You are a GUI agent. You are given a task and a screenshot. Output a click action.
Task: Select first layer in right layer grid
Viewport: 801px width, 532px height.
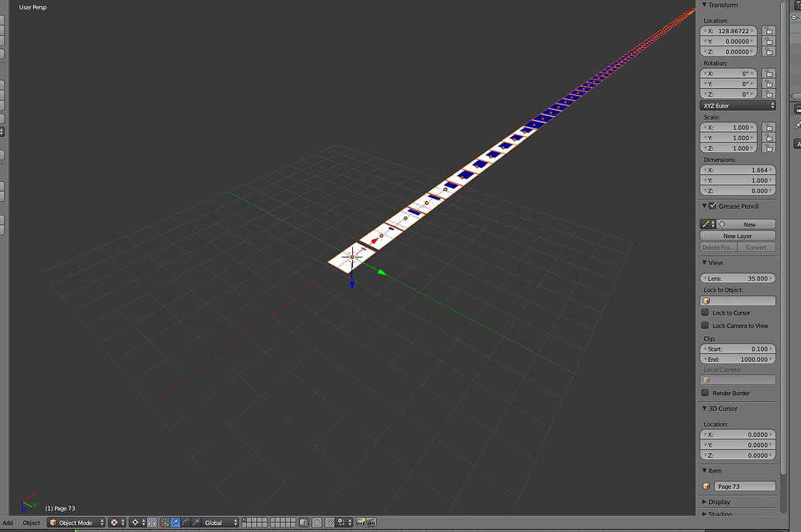[x=272, y=520]
